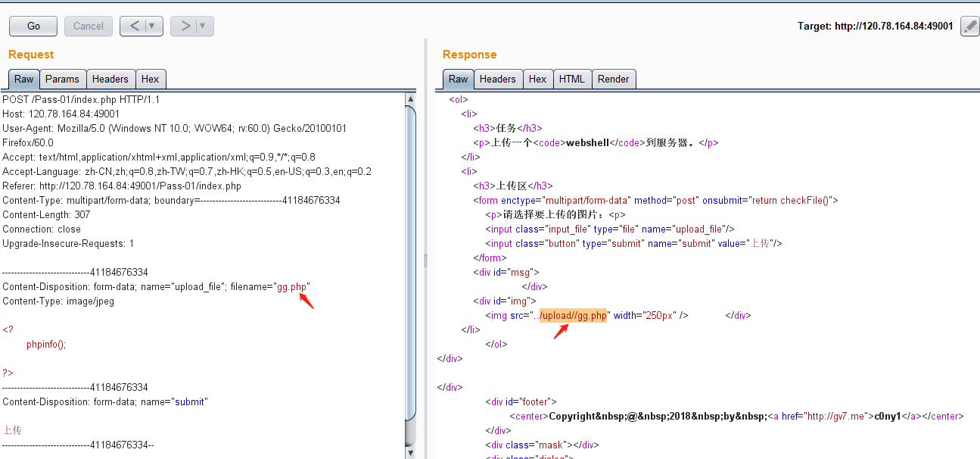Click the webshell code text in response

[x=588, y=142]
